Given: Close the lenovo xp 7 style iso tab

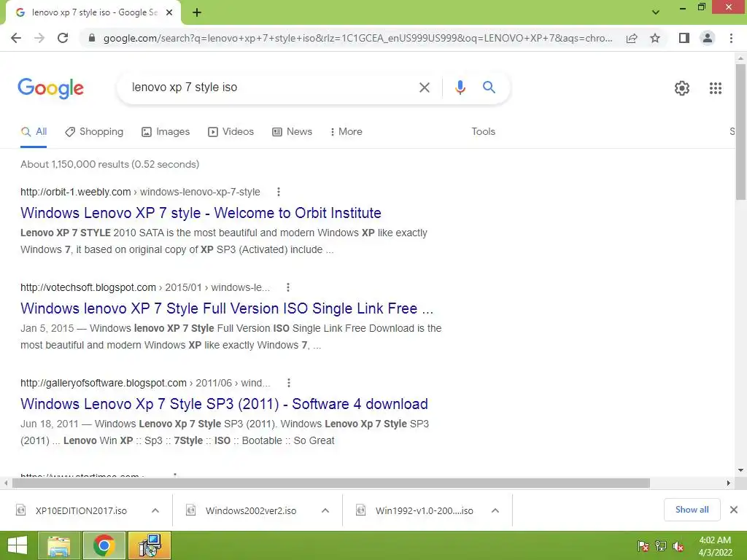Looking at the screenshot, I should pos(169,12).
